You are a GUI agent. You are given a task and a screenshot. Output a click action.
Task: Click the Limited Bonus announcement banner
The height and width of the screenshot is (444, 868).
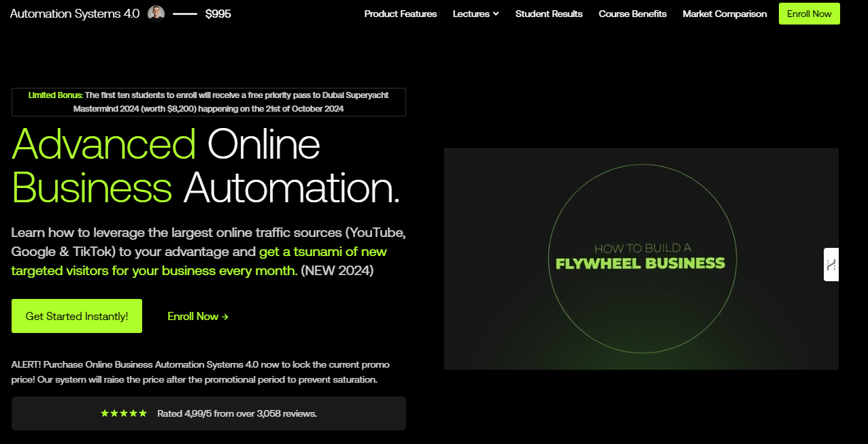(x=208, y=102)
